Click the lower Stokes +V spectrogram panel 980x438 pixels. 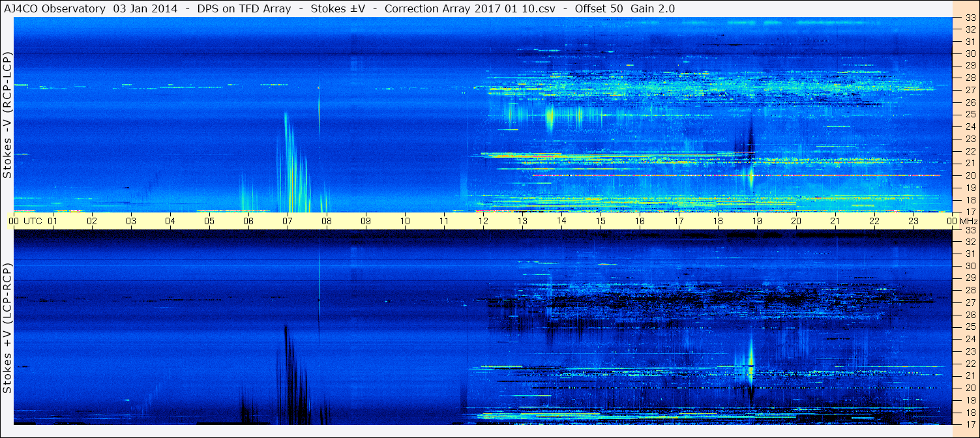483,327
